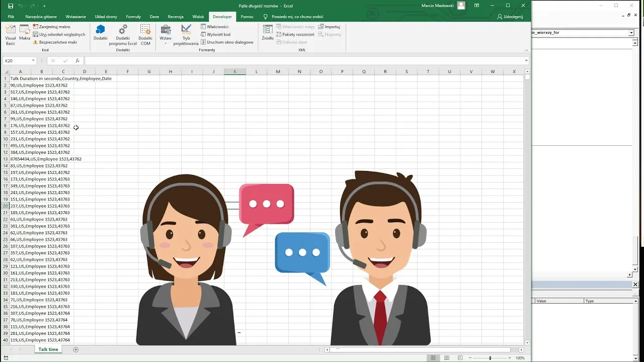This screenshot has width=644, height=362.
Task: Click the sheet's vertical scrollbar up arrow
Action: point(527,71)
